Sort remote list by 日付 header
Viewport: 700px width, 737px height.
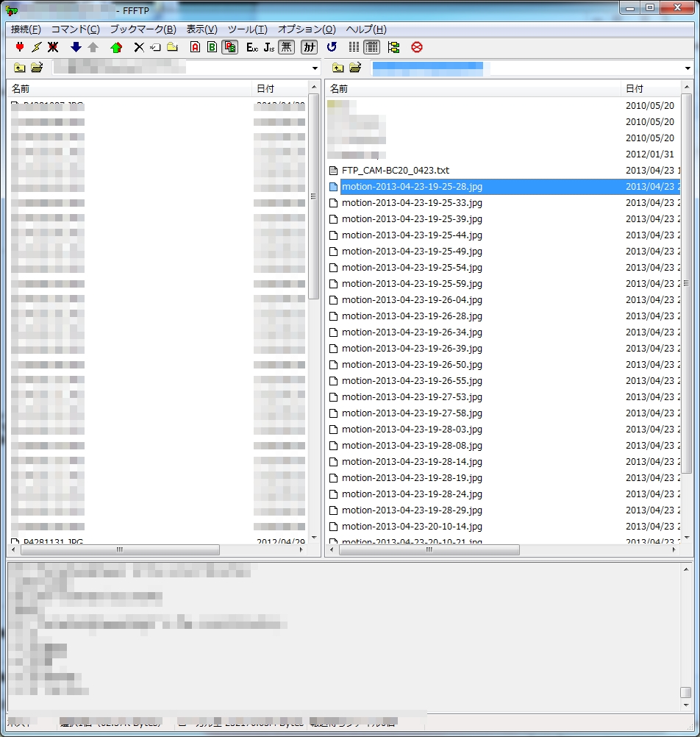click(651, 88)
